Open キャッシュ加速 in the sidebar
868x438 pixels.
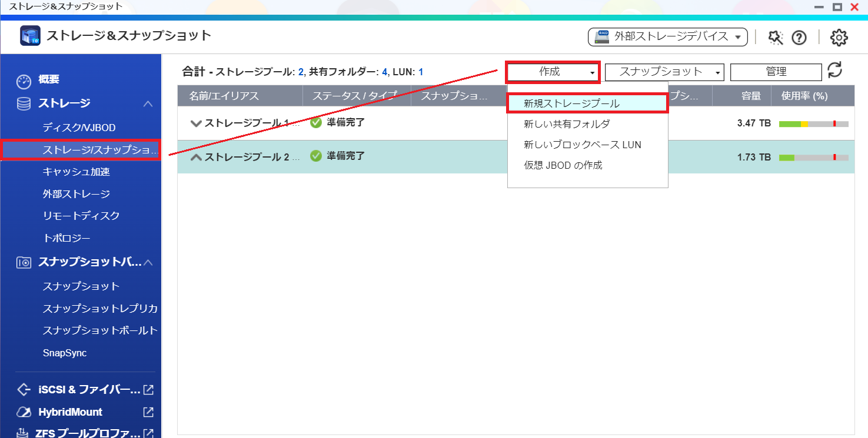(77, 172)
